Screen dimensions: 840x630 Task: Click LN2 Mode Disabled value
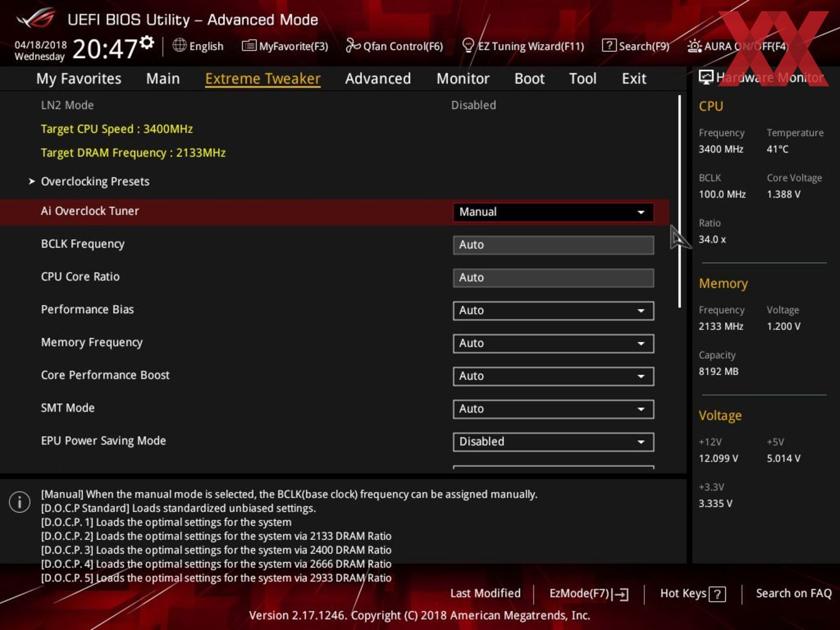tap(474, 105)
